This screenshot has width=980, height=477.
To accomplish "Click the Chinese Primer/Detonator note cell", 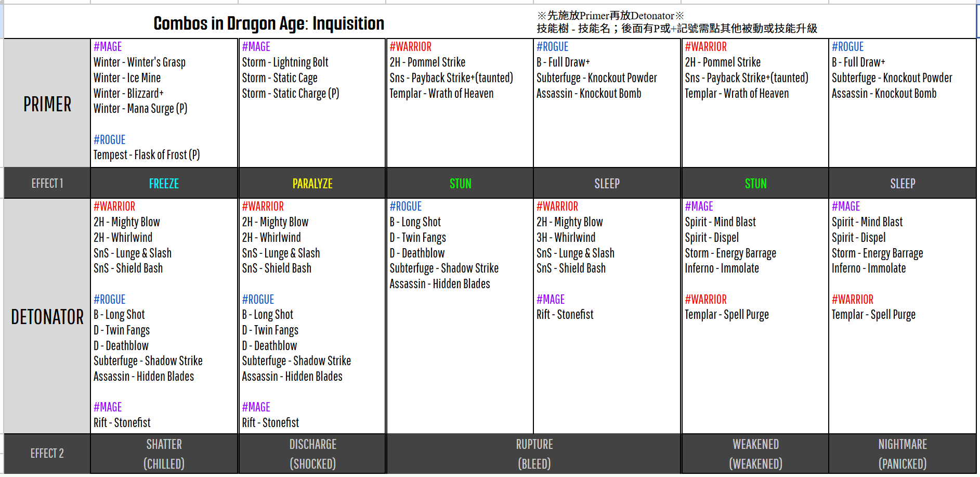I will [755, 22].
